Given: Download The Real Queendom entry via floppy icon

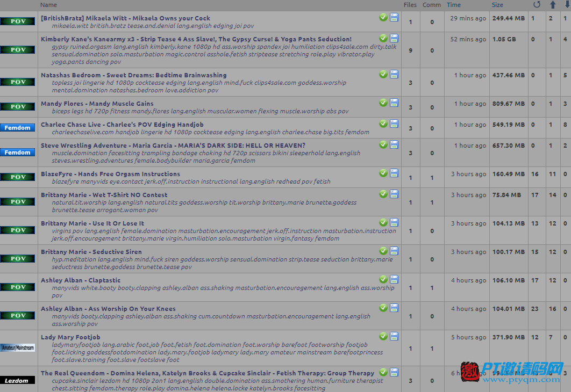Looking at the screenshot, I should pos(394,372).
